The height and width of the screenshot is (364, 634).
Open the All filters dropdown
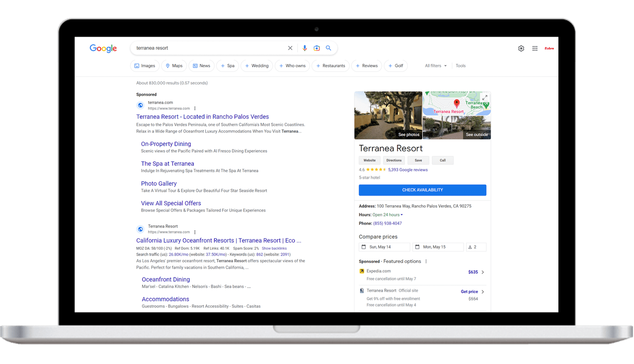coord(436,66)
